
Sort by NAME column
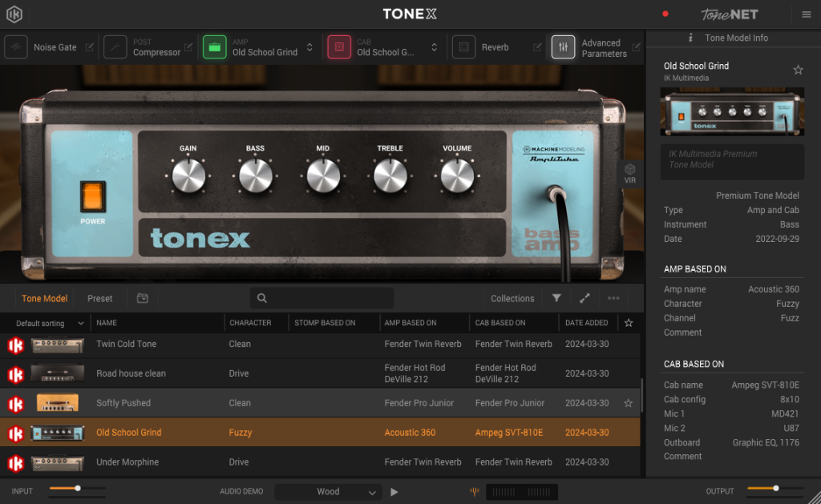pyautogui.click(x=107, y=323)
